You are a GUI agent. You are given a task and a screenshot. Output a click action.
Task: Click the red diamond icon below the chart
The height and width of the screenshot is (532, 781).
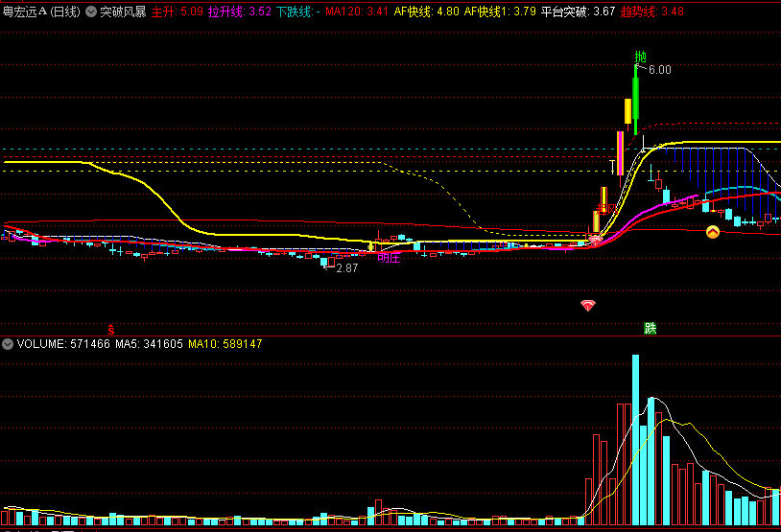588,305
